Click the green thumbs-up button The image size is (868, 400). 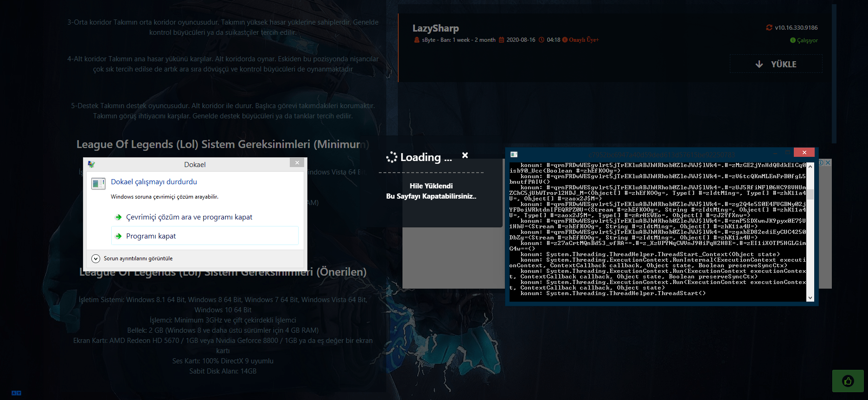point(848,381)
